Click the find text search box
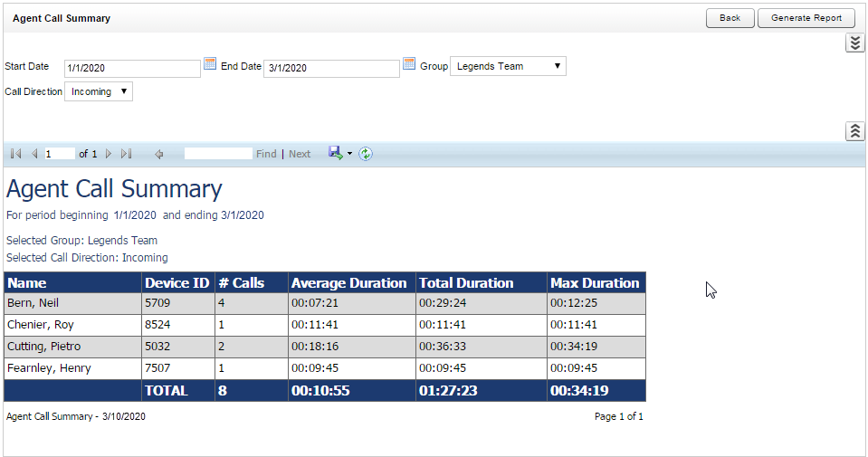868x457 pixels. pyautogui.click(x=218, y=154)
